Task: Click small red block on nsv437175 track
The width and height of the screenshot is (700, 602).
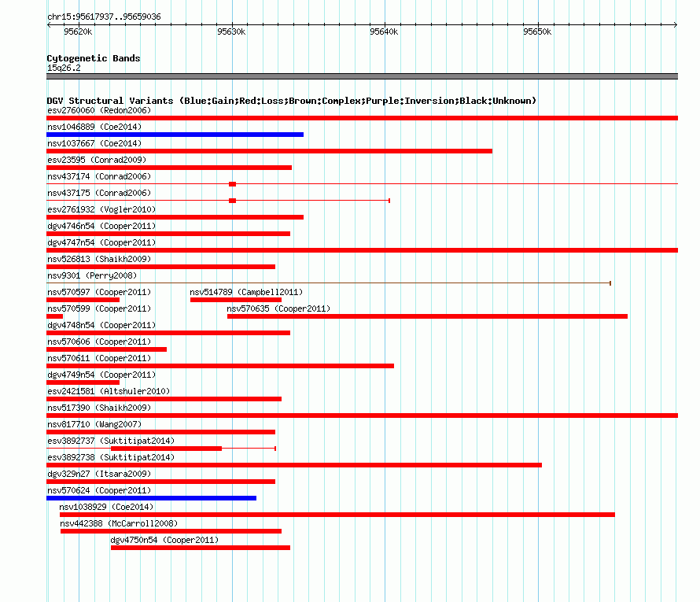Action: (x=232, y=201)
